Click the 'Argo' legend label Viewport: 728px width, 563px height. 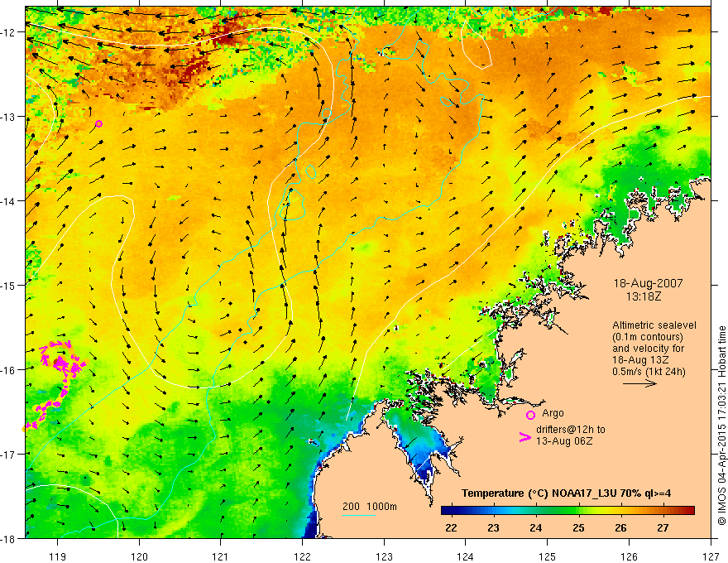pyautogui.click(x=553, y=413)
